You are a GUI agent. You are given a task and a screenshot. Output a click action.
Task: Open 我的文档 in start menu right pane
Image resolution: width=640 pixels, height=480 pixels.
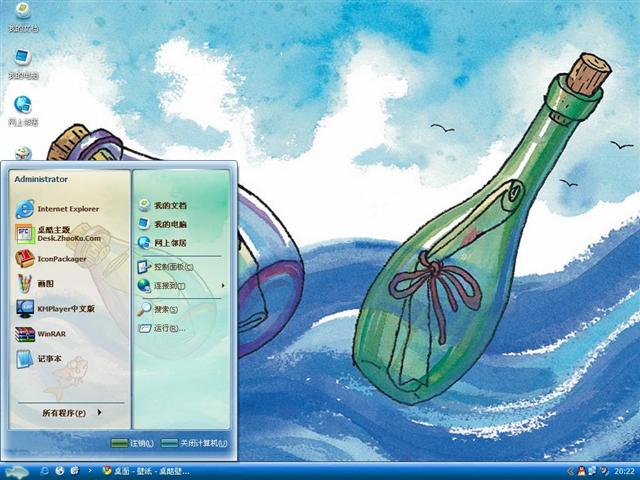(x=162, y=205)
